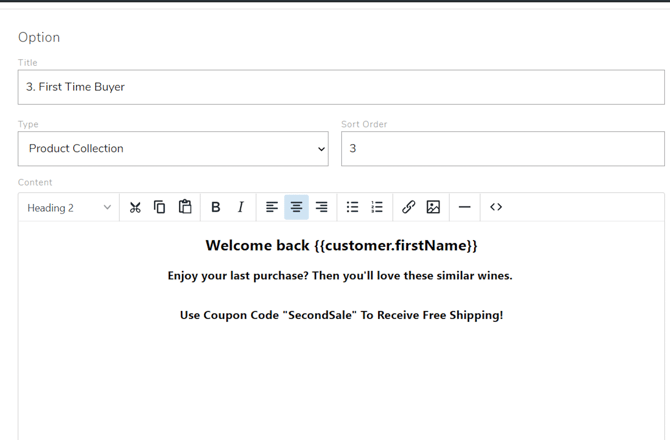Align text to the right

(x=321, y=207)
